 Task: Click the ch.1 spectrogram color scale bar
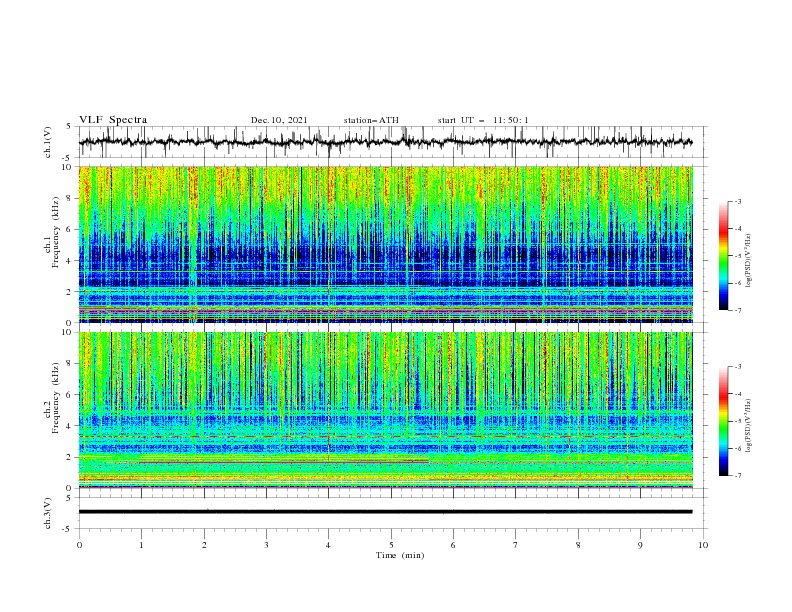(723, 256)
